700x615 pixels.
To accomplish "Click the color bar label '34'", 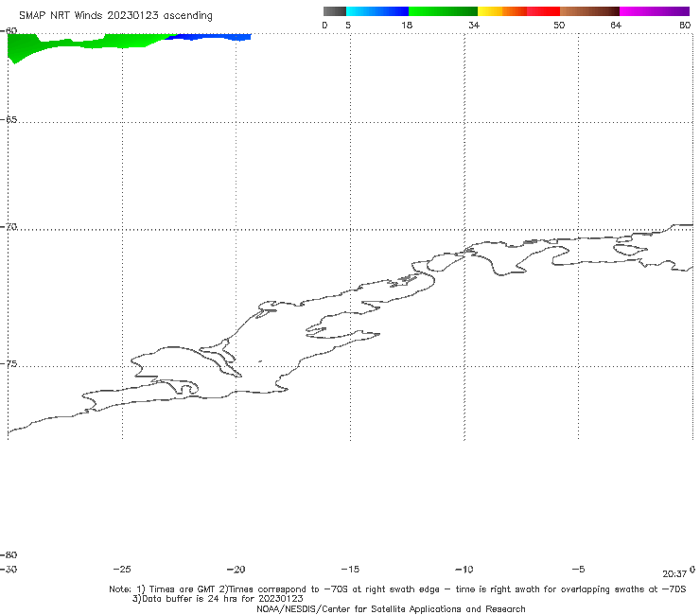I will (x=474, y=25).
